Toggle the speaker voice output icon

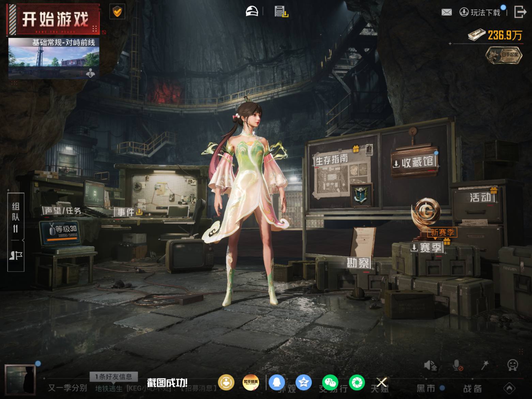430,366
